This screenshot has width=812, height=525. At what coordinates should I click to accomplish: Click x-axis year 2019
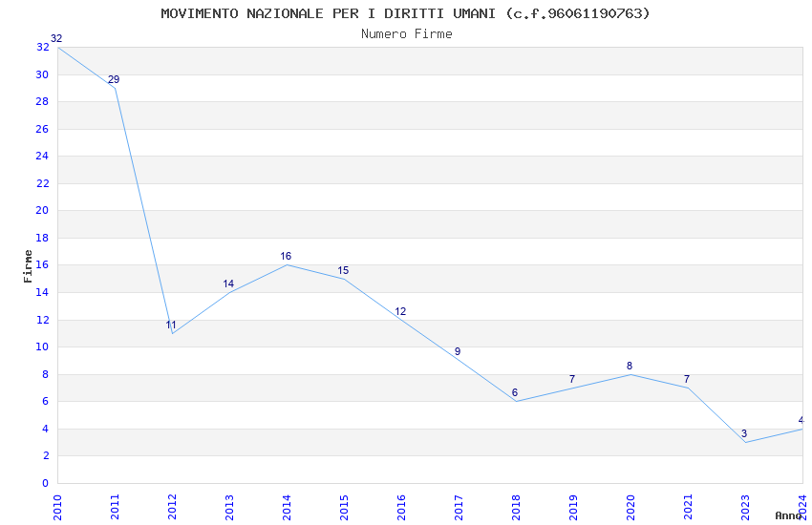tap(573, 507)
